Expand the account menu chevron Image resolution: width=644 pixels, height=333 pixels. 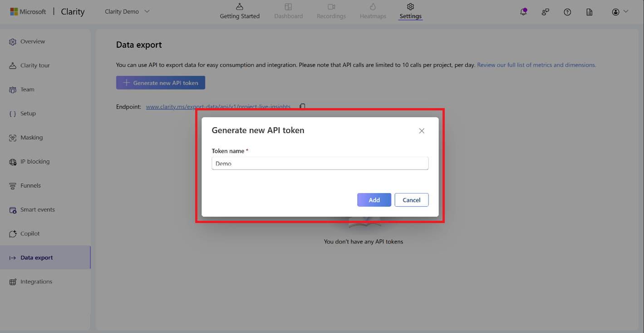pyautogui.click(x=626, y=11)
